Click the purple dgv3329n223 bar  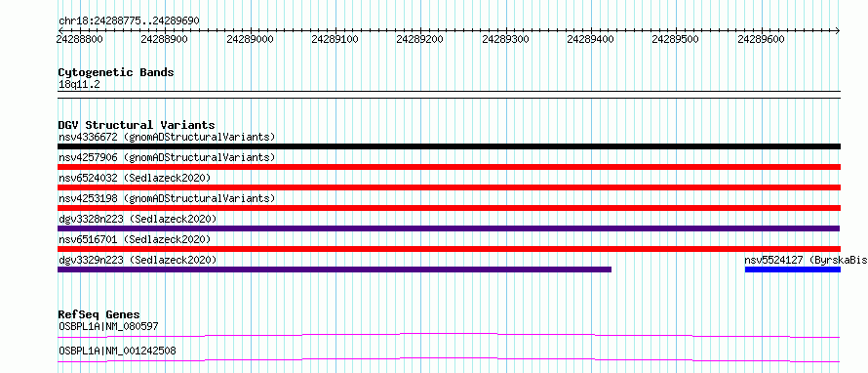click(x=335, y=269)
